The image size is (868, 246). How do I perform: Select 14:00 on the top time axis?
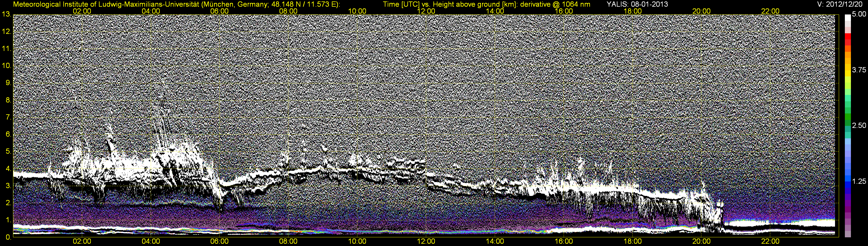(495, 11)
